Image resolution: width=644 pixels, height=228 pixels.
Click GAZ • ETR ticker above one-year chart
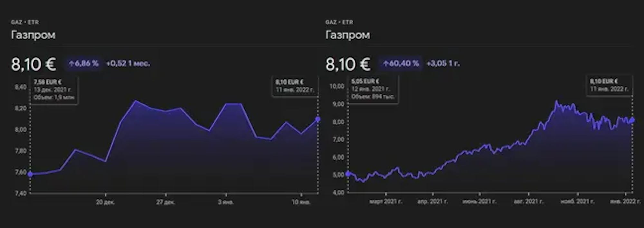pos(339,22)
